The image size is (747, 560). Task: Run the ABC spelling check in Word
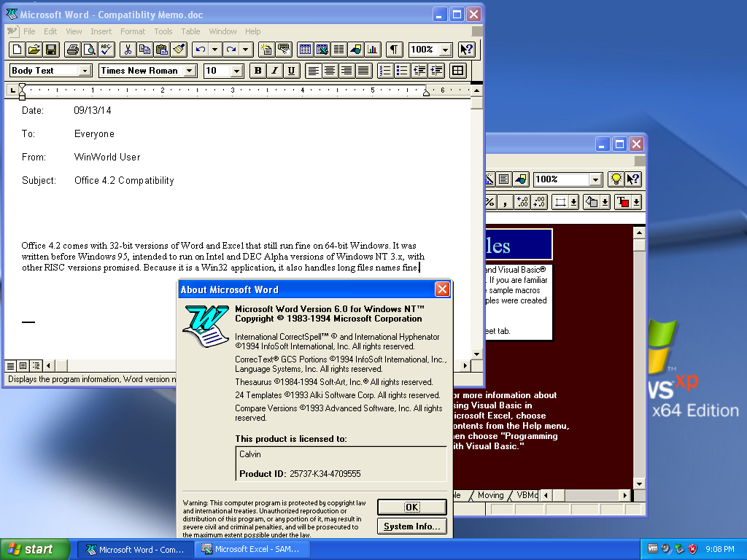[x=107, y=49]
